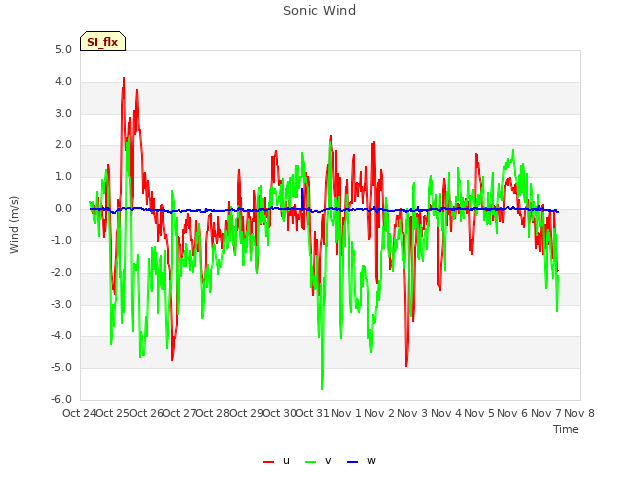Click the Wind (m/s) y-axis label
640x480 pixels.
point(14,225)
